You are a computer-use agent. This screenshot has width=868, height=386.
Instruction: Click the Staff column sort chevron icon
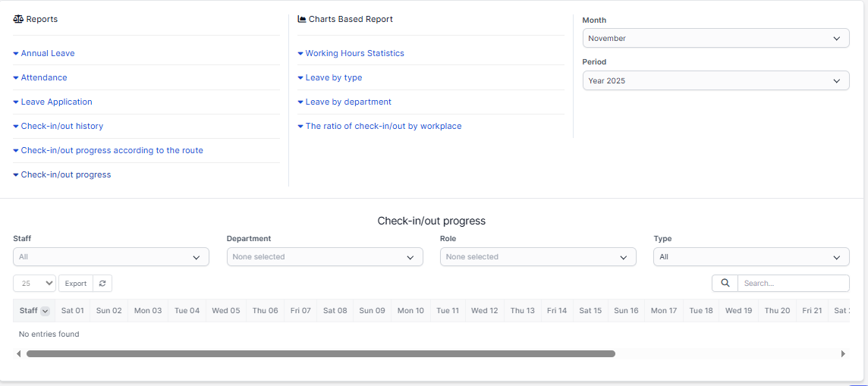46,311
